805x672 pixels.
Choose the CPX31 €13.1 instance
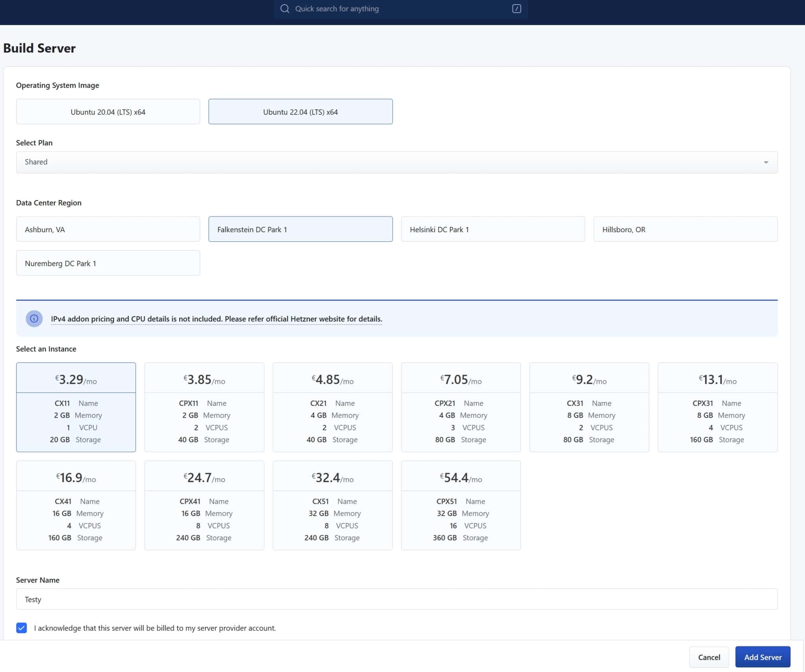click(x=717, y=407)
